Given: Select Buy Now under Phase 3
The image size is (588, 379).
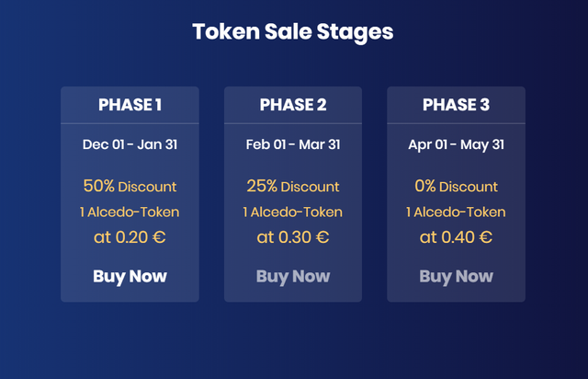Looking at the screenshot, I should coord(456,276).
